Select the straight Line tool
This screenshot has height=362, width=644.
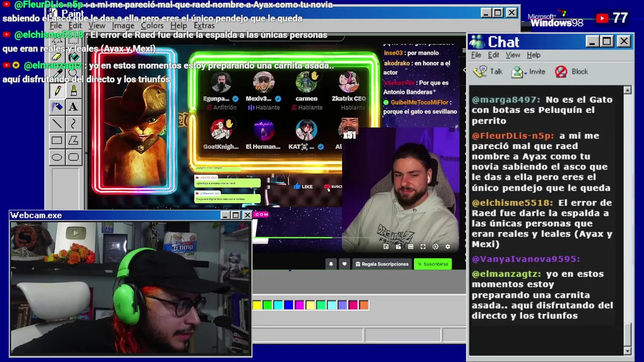click(x=57, y=124)
